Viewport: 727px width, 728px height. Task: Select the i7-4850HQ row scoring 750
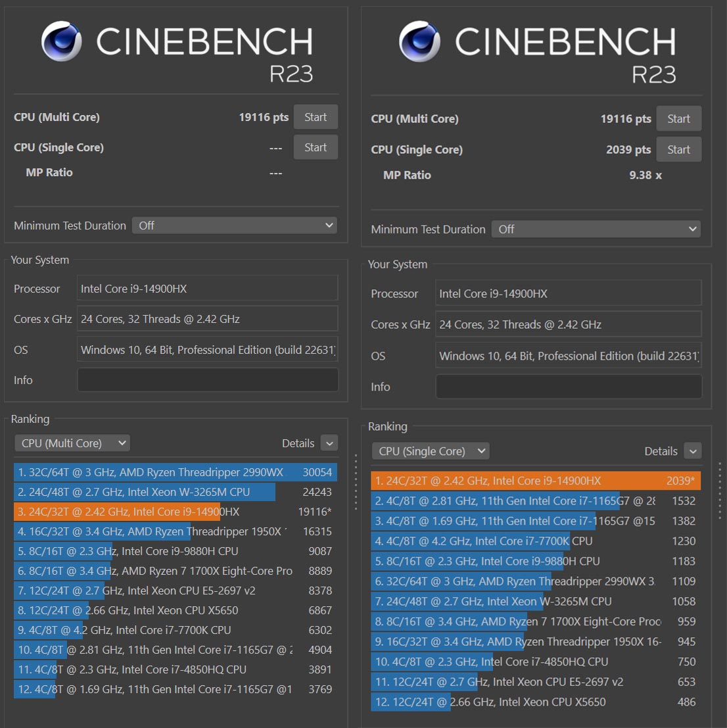(536, 662)
